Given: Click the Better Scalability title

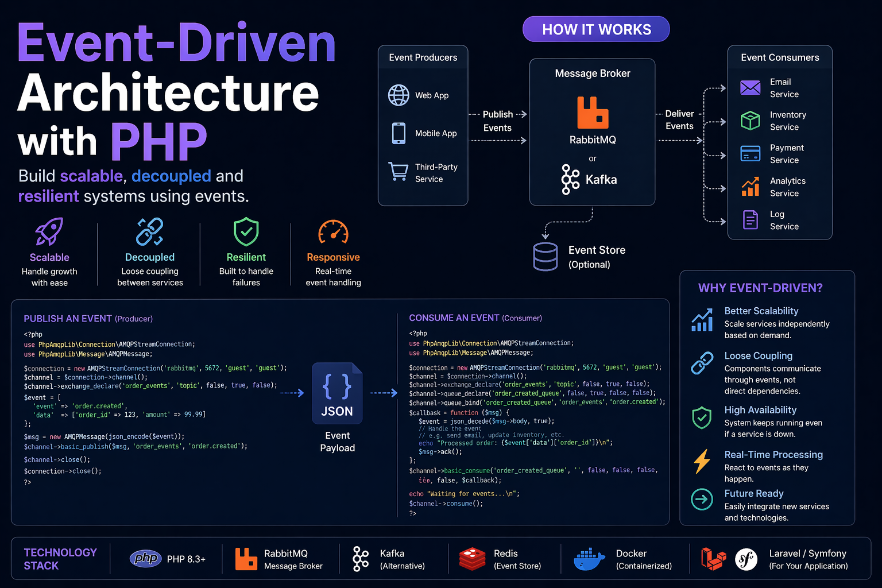Looking at the screenshot, I should click(761, 311).
